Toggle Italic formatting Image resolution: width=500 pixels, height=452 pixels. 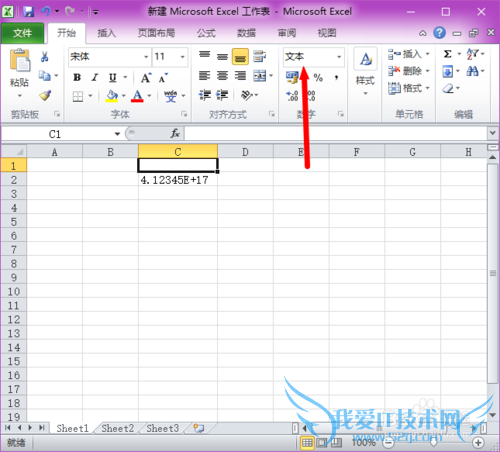(95, 78)
